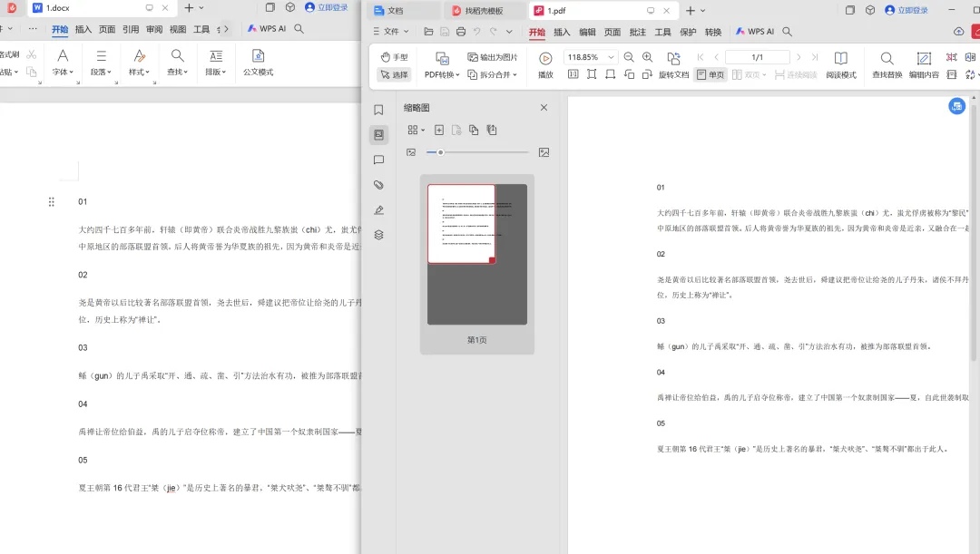Image resolution: width=980 pixels, height=554 pixels.
Task: Zoom out using the magnifier minus icon
Action: point(629,57)
